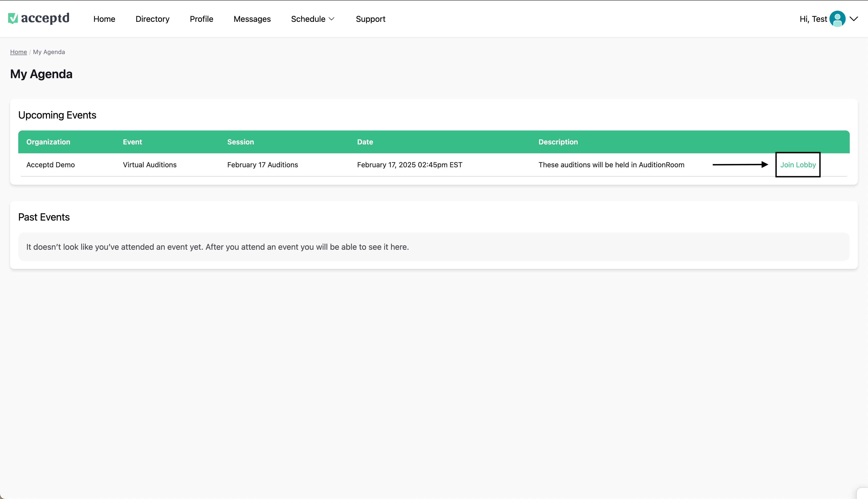Click the Organization column header
This screenshot has height=499, width=868.
[x=48, y=142]
